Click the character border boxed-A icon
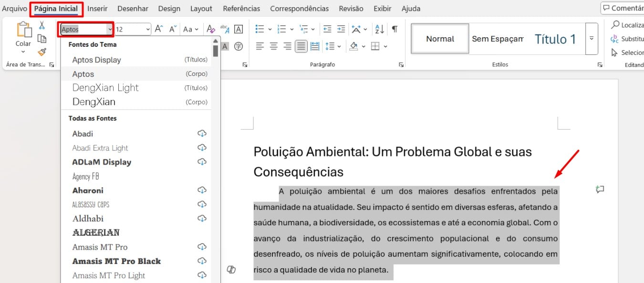This screenshot has height=283, width=644. click(239, 29)
